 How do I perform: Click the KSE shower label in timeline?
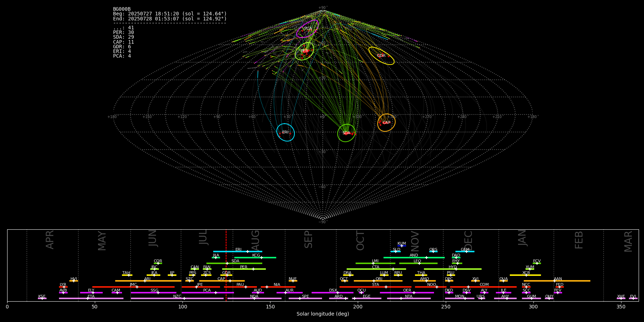(42, 297)
